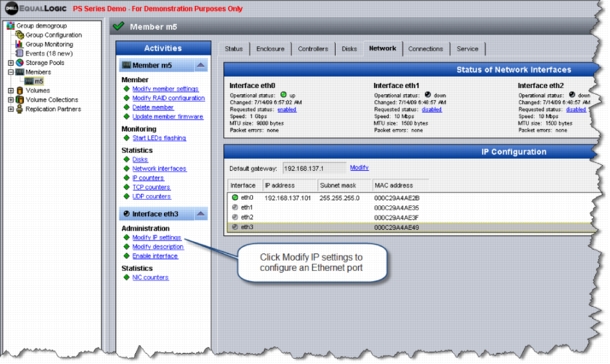The height and width of the screenshot is (364, 610).
Task: Open Modify IP settings link
Action: click(157, 238)
